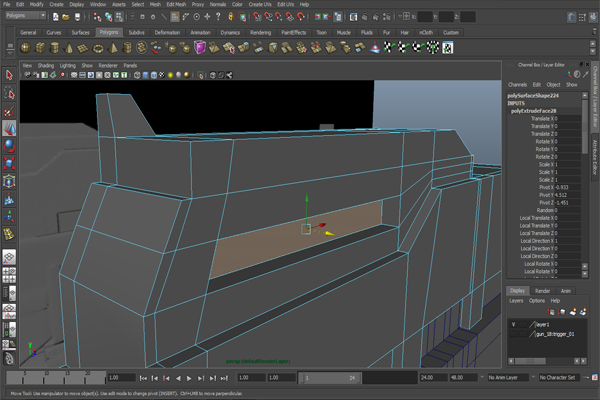Go to start of playback range
This screenshot has height=400, width=600.
[x=143, y=378]
